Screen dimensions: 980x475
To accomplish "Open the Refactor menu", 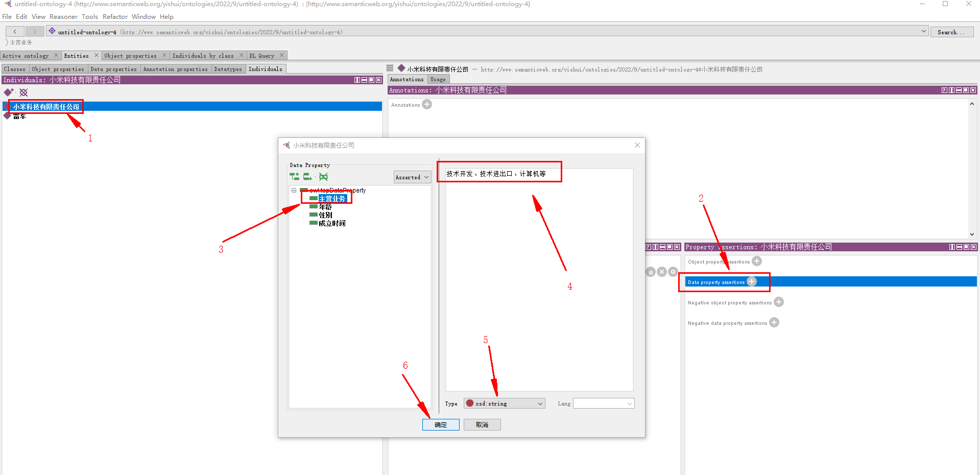I will coord(115,17).
